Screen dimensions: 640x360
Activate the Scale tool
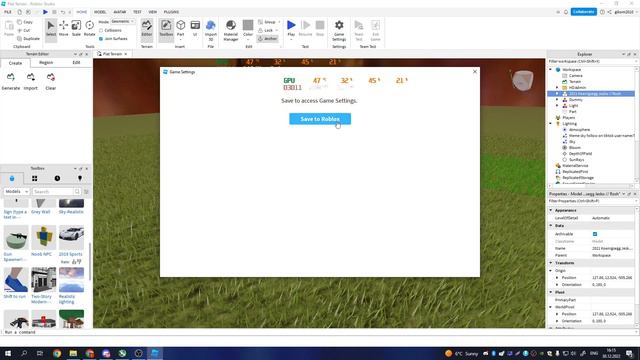(76, 28)
